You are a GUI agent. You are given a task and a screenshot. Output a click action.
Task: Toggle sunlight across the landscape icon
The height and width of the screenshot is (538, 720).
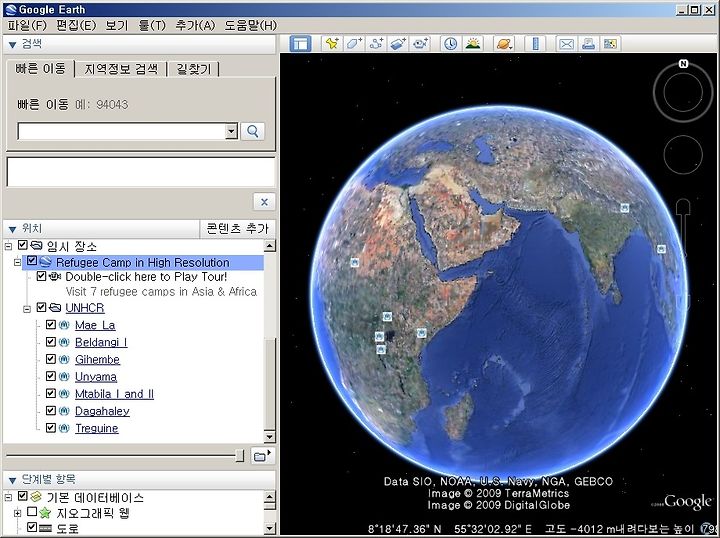coord(472,44)
